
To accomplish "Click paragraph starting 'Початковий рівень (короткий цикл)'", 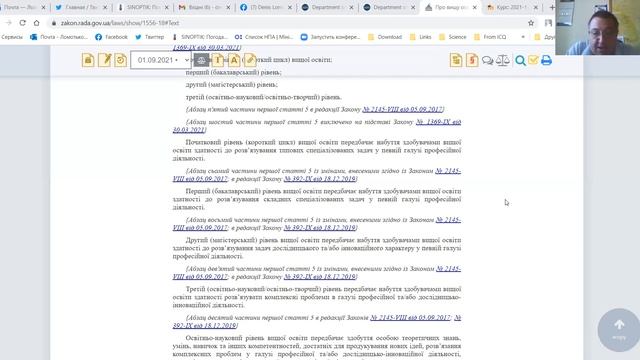I will [317, 150].
